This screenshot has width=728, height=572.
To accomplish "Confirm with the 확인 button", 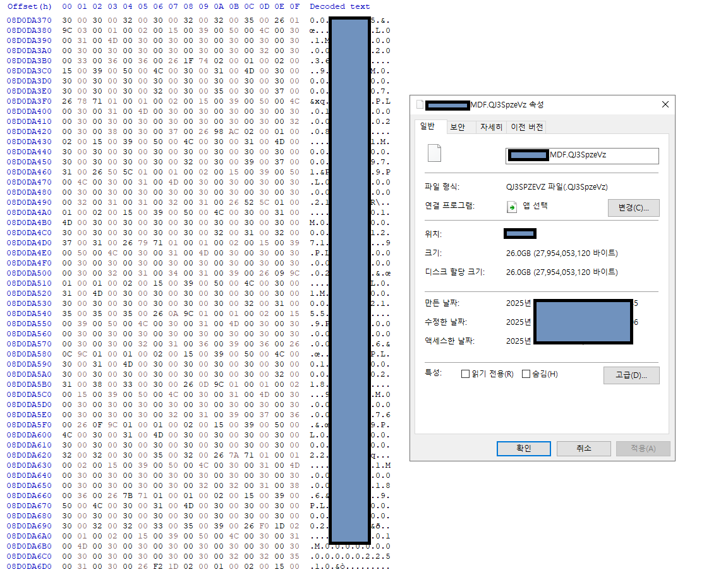I will pyautogui.click(x=524, y=449).
